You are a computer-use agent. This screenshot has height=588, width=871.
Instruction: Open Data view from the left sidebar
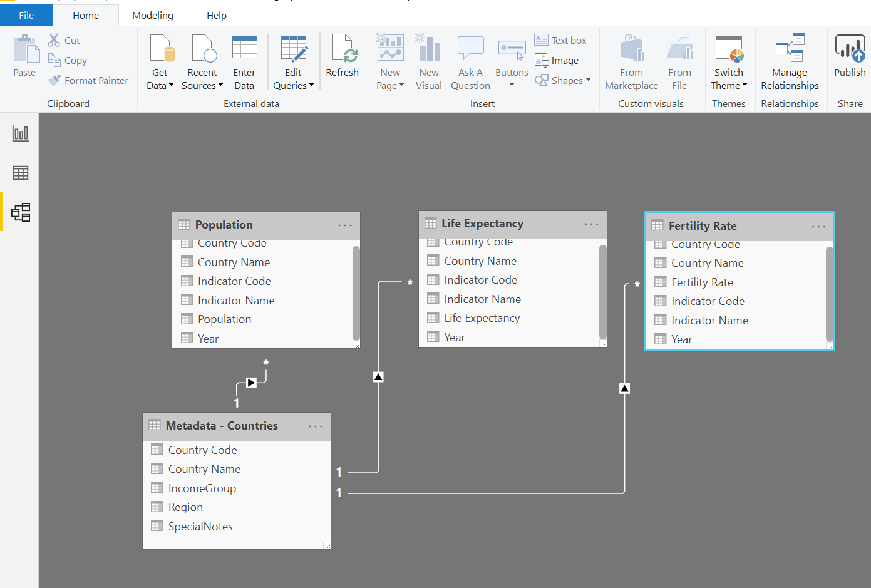(x=19, y=172)
